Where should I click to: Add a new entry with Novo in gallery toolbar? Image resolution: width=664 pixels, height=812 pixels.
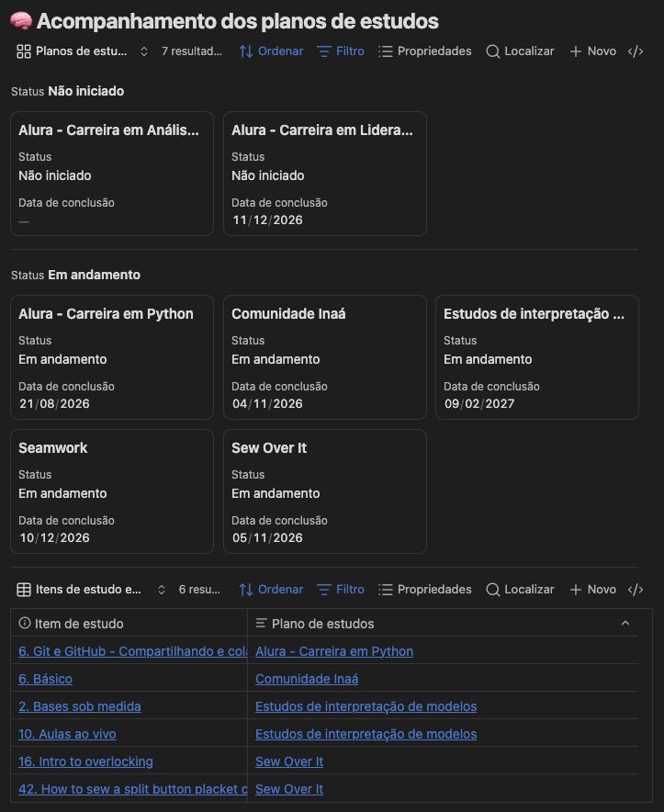point(592,51)
